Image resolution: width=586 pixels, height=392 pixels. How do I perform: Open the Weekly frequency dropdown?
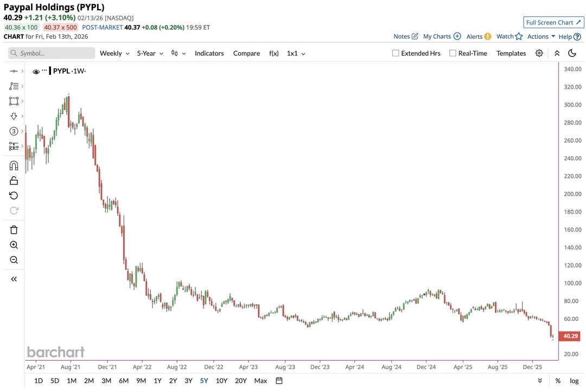coord(114,53)
